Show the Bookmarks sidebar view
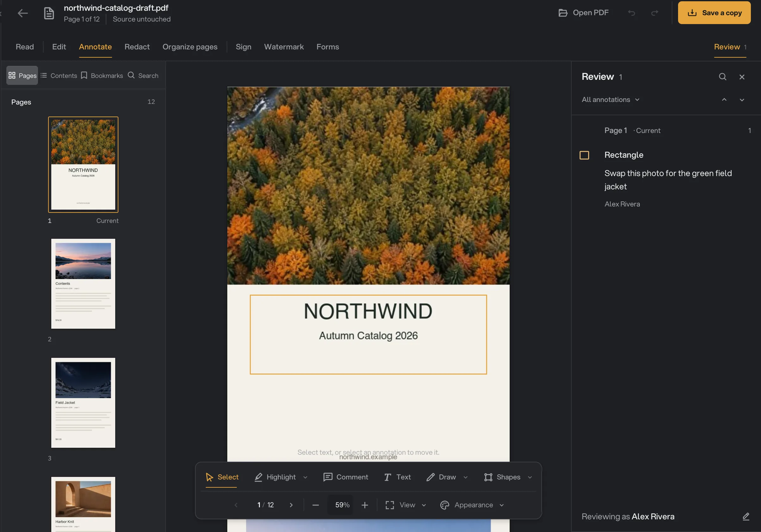761x532 pixels. coord(102,76)
